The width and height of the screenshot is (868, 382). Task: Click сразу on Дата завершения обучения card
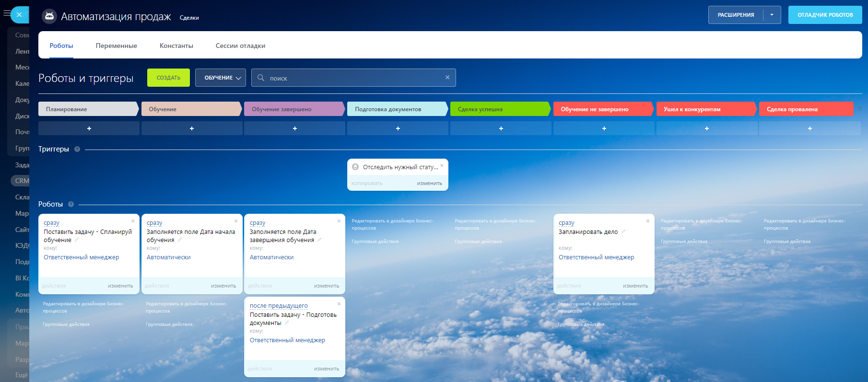258,223
